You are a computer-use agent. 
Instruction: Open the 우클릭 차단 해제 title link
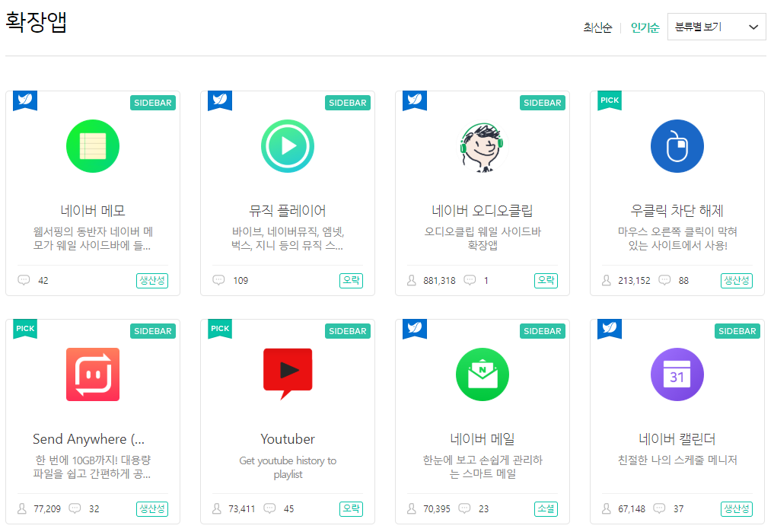(677, 211)
